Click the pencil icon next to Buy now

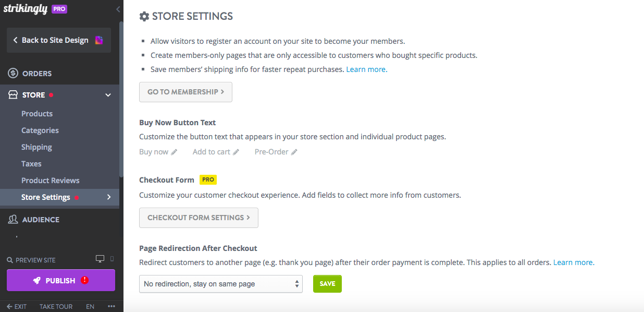pos(174,152)
